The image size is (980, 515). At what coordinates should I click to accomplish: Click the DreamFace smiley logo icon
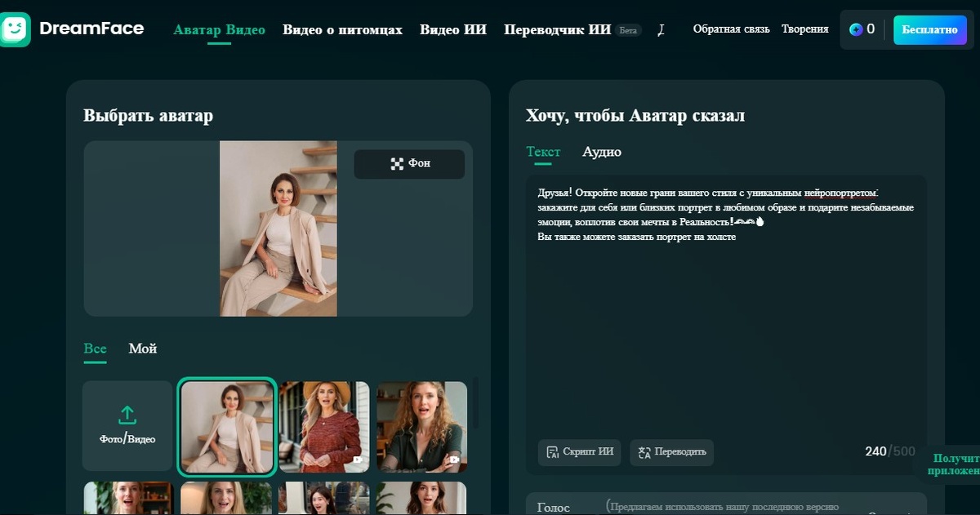(14, 29)
